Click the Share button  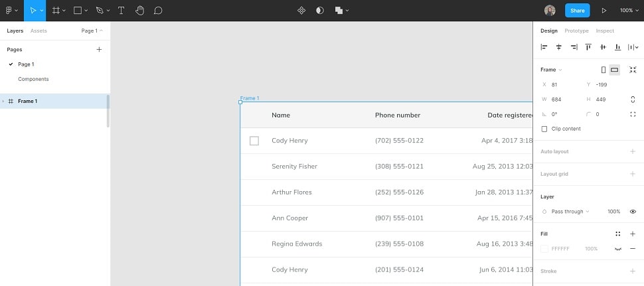[x=577, y=11]
